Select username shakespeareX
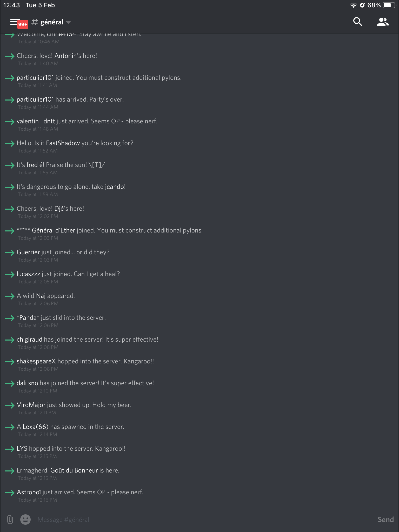Image resolution: width=399 pixels, height=532 pixels. pyautogui.click(x=36, y=361)
